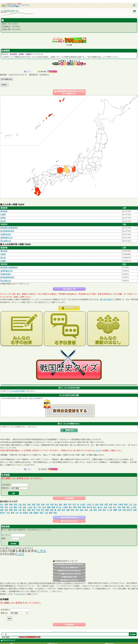Open the 名字で検索 dropdown in the bottom bar
The image size is (138, 644).
pos(10,637)
